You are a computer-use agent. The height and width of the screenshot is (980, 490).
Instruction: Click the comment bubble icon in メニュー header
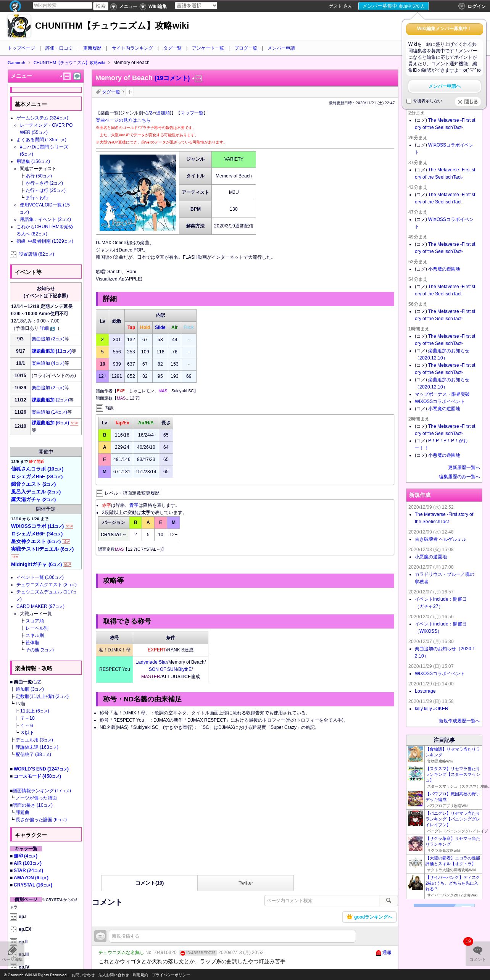[x=77, y=76]
